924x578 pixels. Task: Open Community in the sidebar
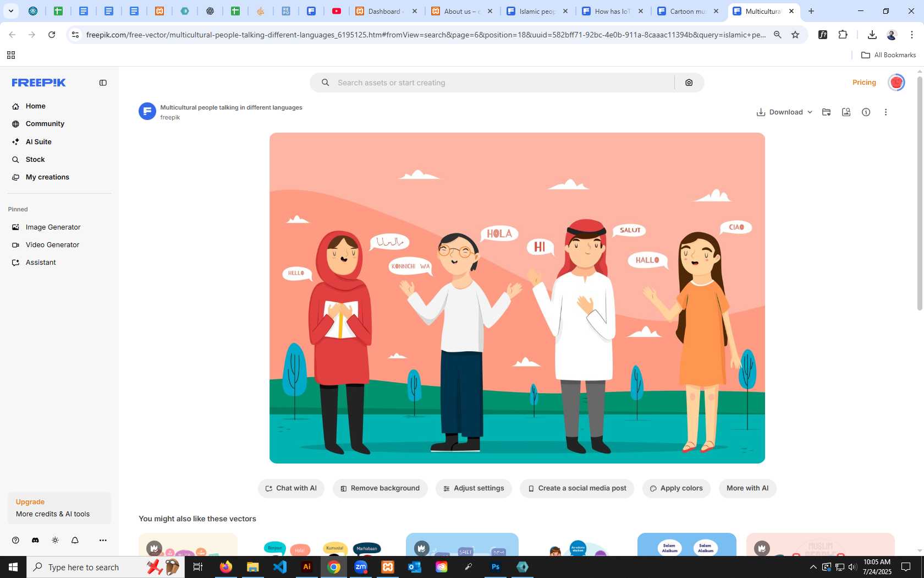45,124
